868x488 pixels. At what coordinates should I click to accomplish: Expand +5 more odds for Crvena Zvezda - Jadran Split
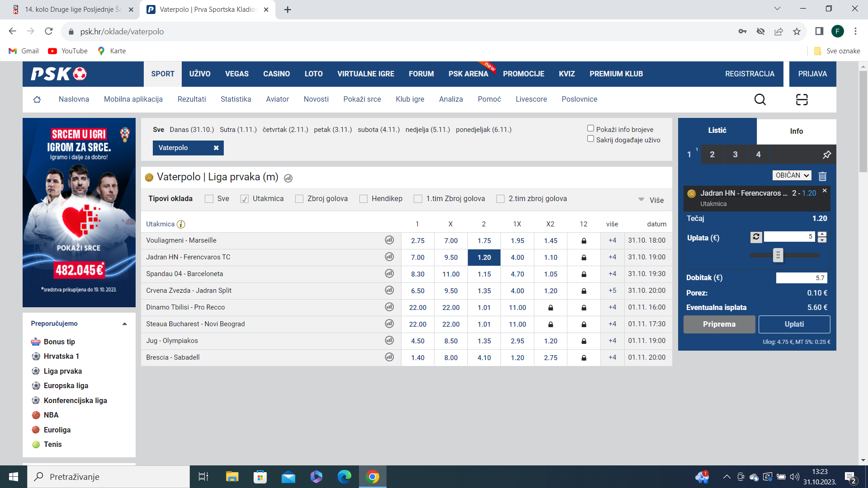point(612,291)
